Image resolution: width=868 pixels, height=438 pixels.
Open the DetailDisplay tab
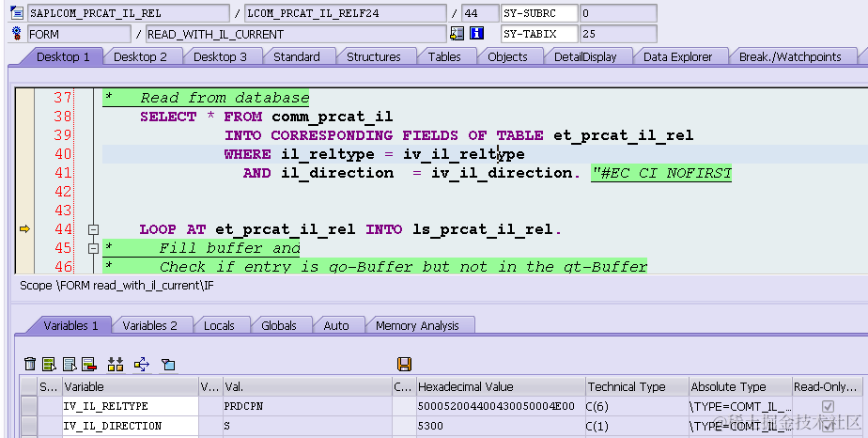click(x=585, y=56)
